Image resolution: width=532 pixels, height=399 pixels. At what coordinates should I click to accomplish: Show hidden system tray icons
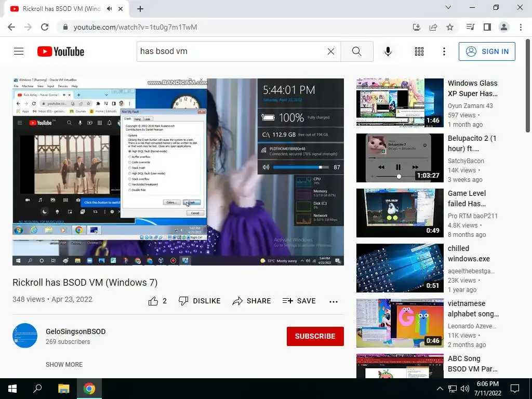pyautogui.click(x=440, y=389)
